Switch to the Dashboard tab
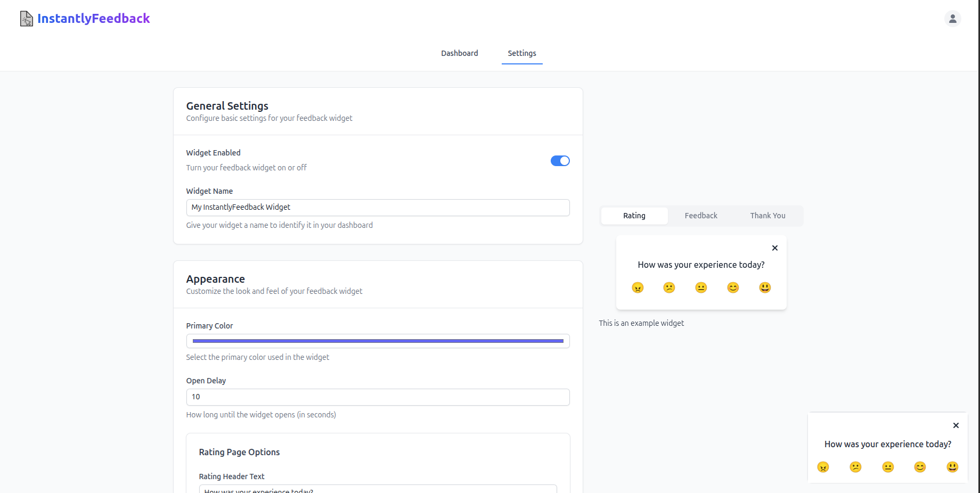Viewport: 980px width, 493px height. [459, 53]
